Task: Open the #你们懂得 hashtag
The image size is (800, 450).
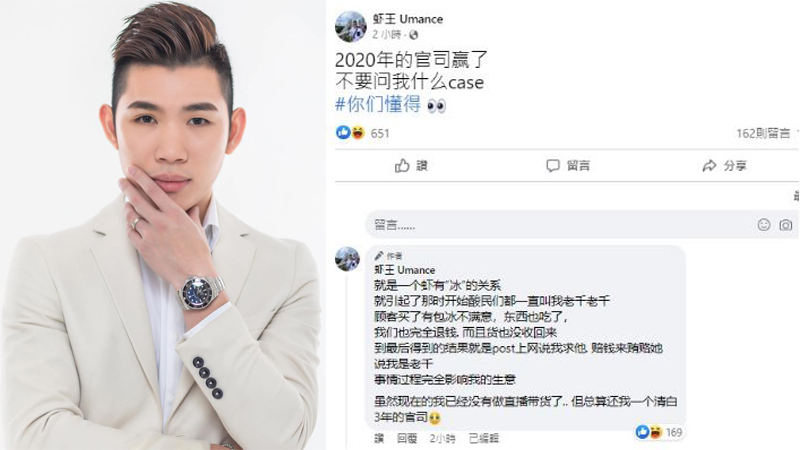Action: [378, 104]
